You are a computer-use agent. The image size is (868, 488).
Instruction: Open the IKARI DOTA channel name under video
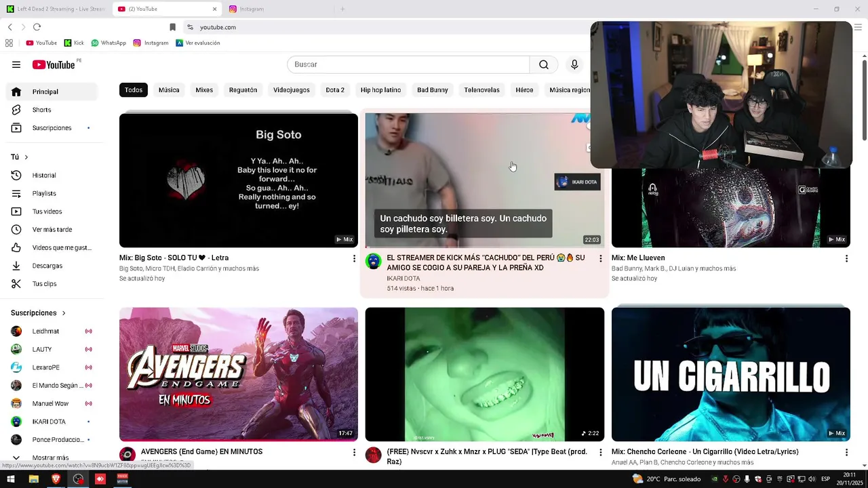[403, 279]
